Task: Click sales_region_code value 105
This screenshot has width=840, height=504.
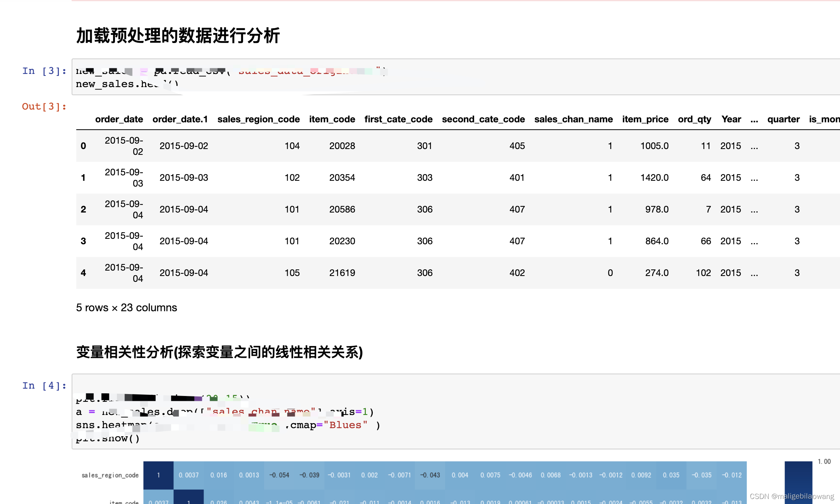Action: tap(292, 273)
